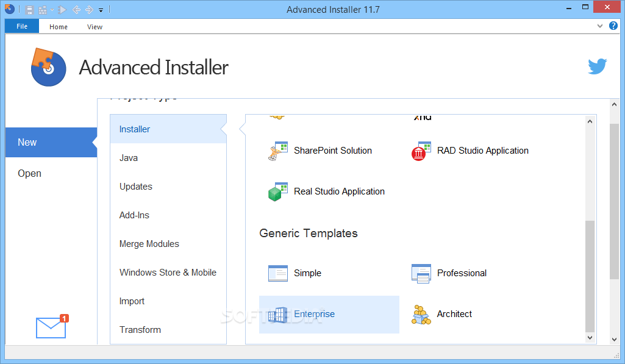Collapse the ribbon with the chevron

pos(599,26)
